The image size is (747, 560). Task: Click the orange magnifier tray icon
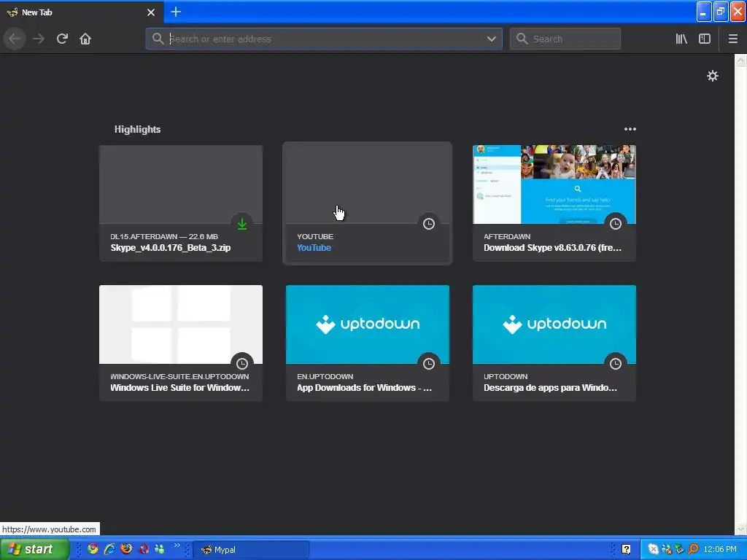(x=693, y=550)
